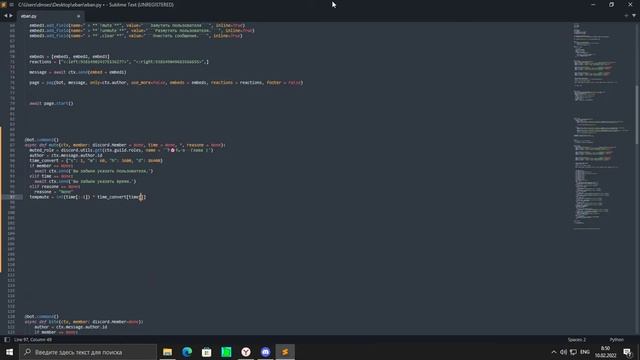
Task: Click the 'message = await ctx.send' line
Action: [x=78, y=72]
